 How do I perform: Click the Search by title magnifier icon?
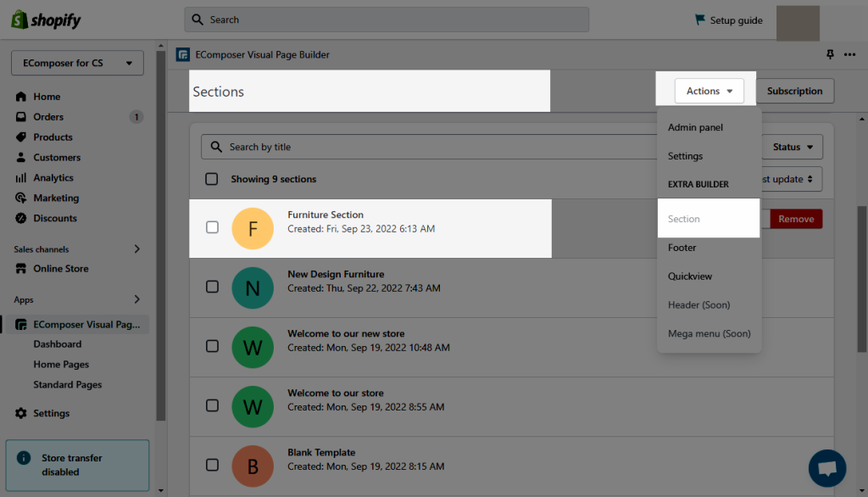(x=216, y=147)
